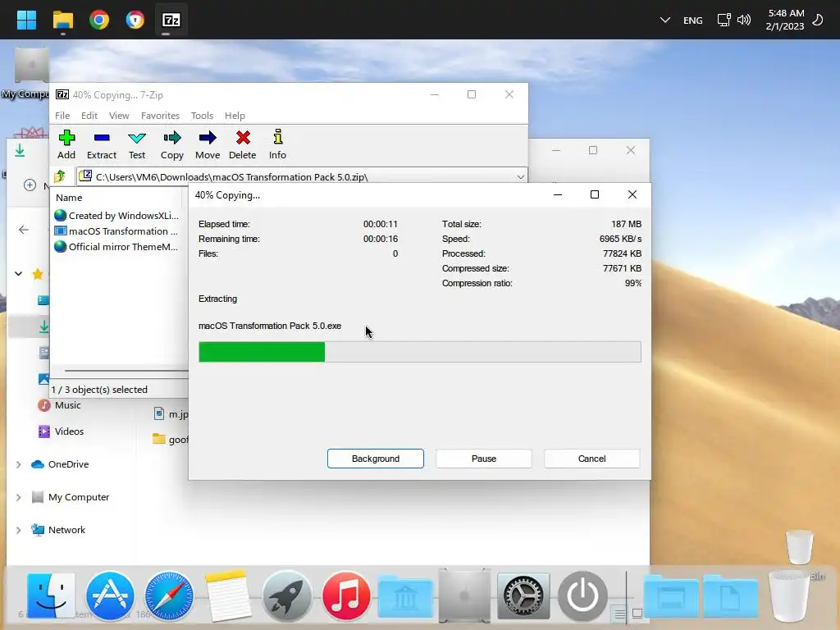The height and width of the screenshot is (630, 840).
Task: Open Videos folder in Explorer sidebar
Action: [61, 431]
